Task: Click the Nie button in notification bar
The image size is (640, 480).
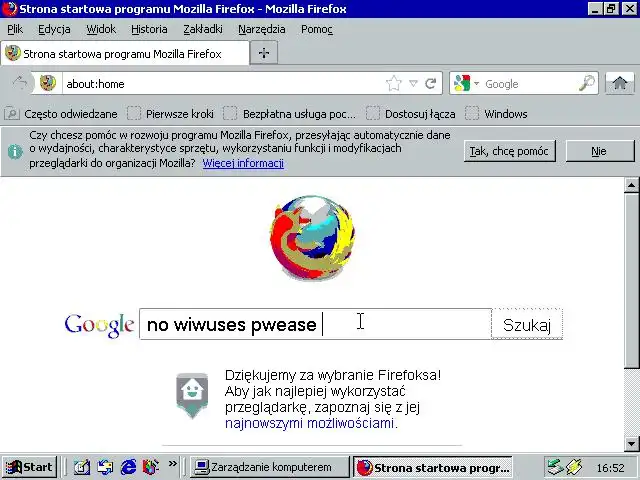Action: pos(599,151)
